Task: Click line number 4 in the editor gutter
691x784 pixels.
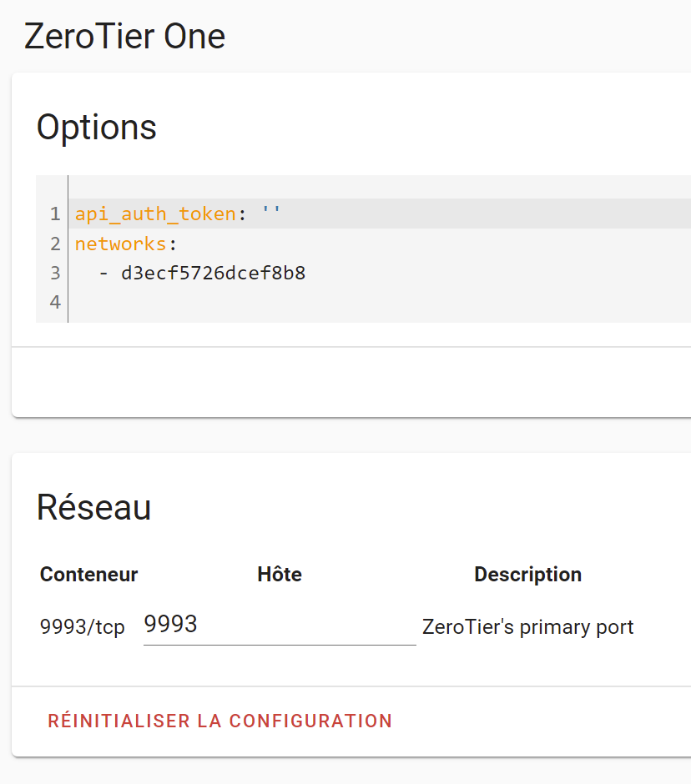Action: click(x=55, y=302)
